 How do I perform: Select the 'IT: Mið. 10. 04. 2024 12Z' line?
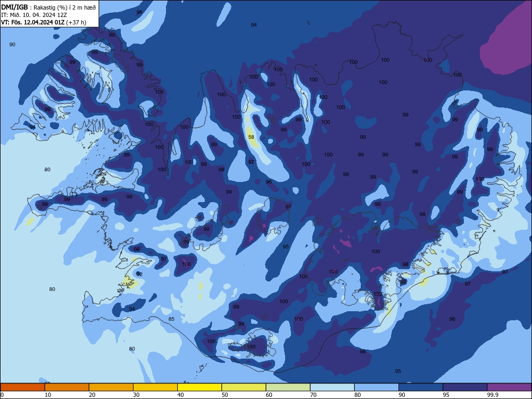pyautogui.click(x=34, y=15)
